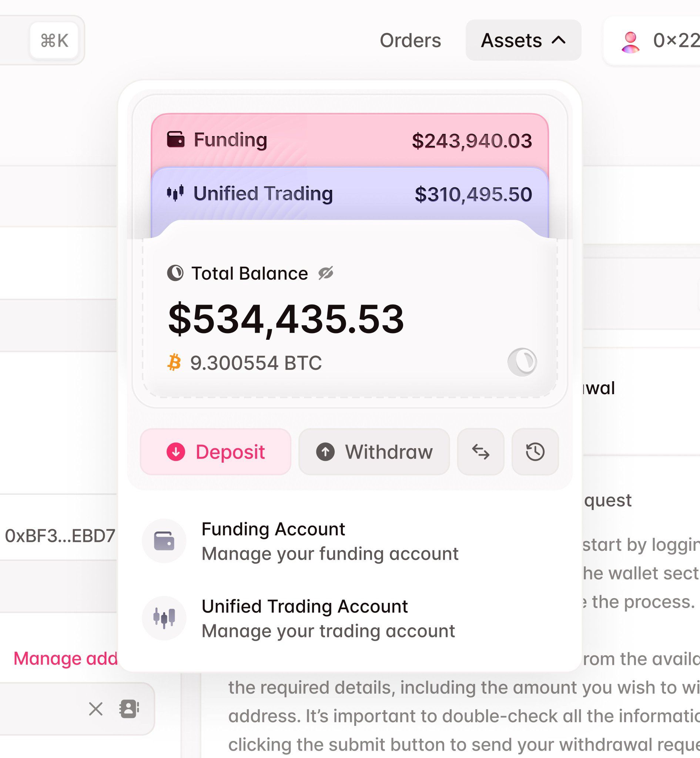Open the transfer arrows icon
The image size is (700, 758).
coord(481,452)
